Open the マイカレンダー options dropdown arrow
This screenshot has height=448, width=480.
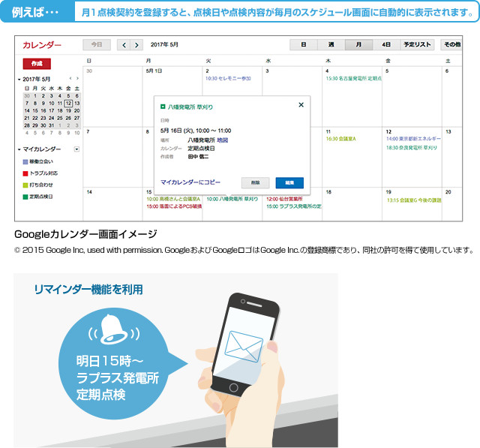click(x=76, y=149)
